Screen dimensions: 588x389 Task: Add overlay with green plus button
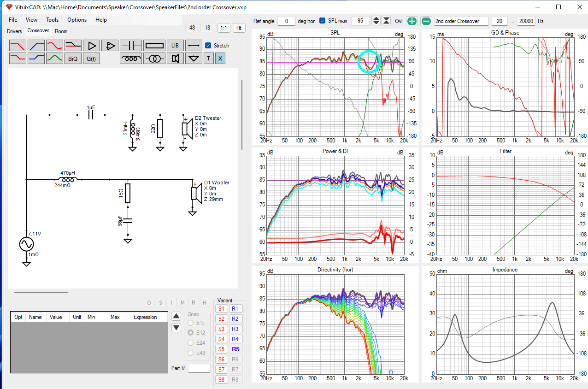[412, 21]
